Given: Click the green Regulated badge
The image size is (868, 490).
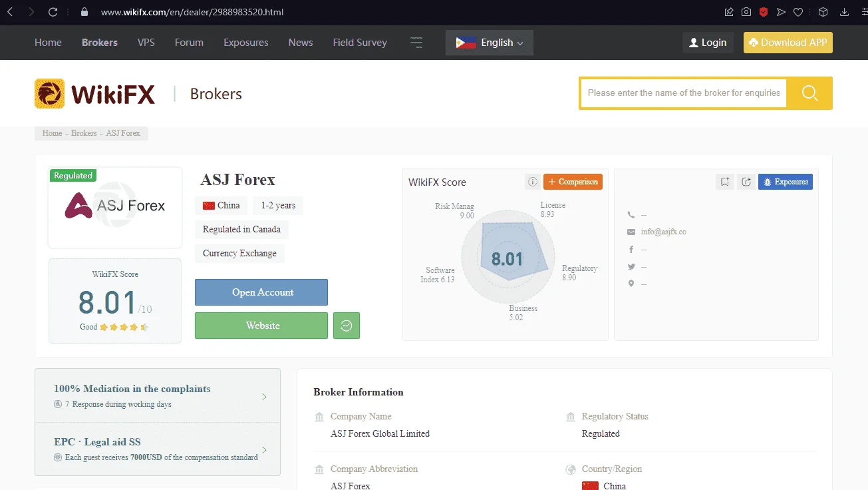Looking at the screenshot, I should click(73, 176).
